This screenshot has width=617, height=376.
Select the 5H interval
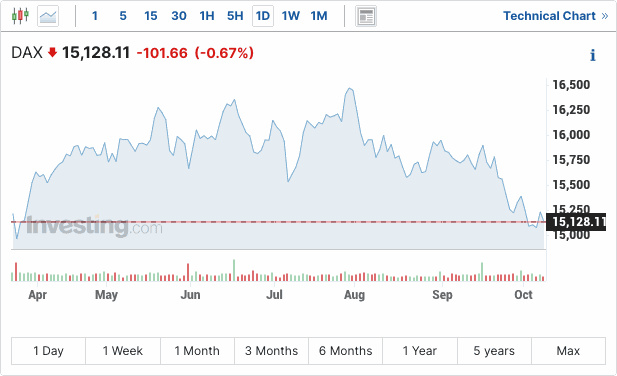pos(235,16)
